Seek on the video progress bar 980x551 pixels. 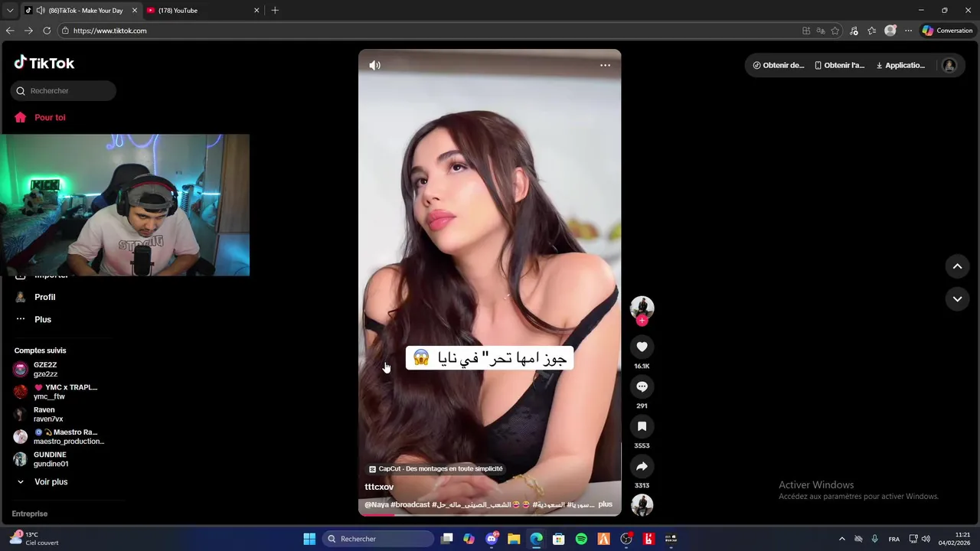490,515
